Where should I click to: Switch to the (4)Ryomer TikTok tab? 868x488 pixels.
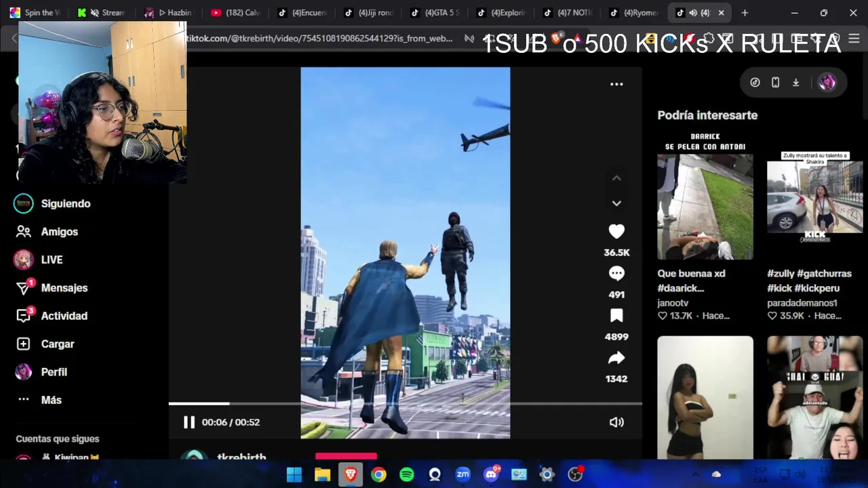(x=635, y=13)
